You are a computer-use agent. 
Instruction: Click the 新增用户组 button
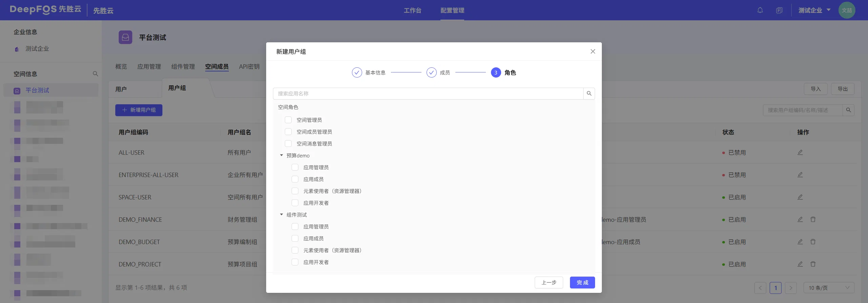139,110
